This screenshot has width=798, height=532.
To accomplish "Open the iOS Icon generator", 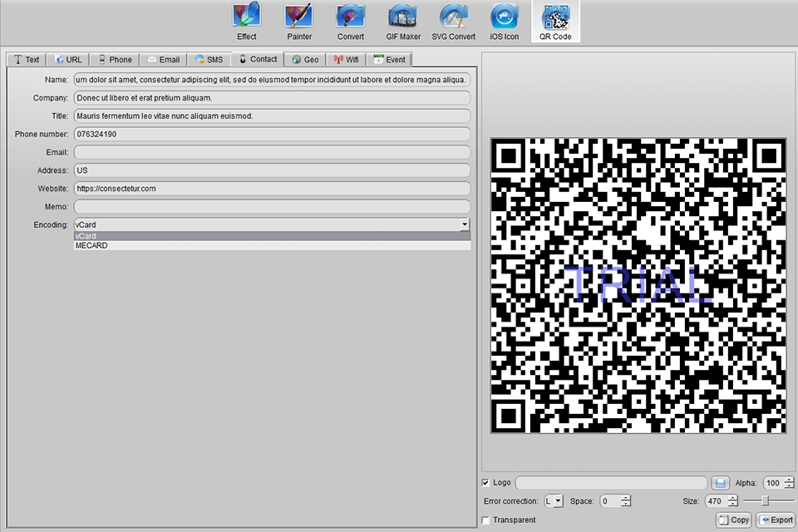I will coord(504,22).
